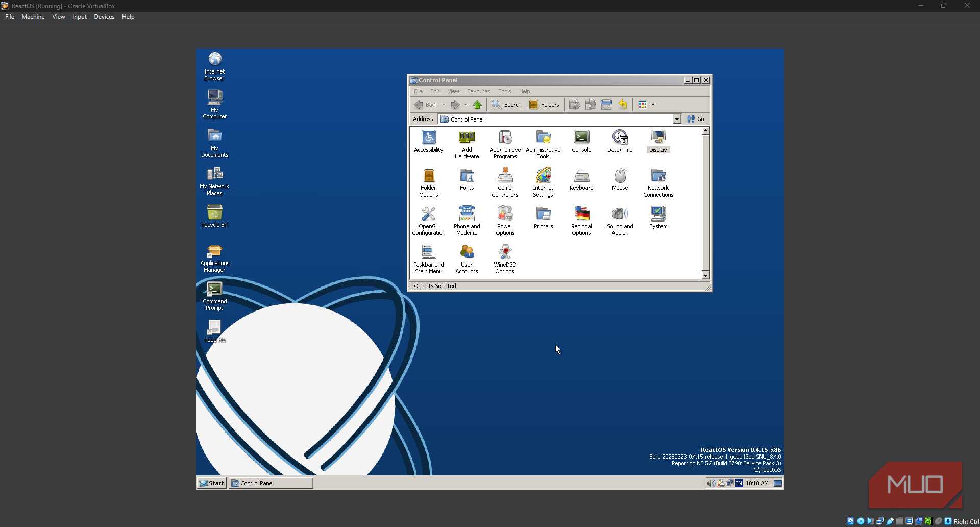Open the Accessibility control panel item
This screenshot has height=527, width=980.
[428, 141]
